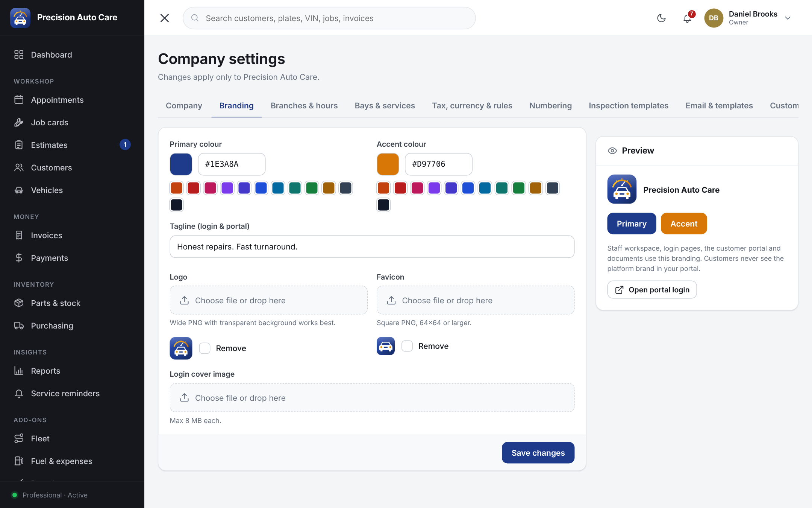The height and width of the screenshot is (508, 812).
Task: Open the large accent colour swatch picker
Action: point(388,164)
